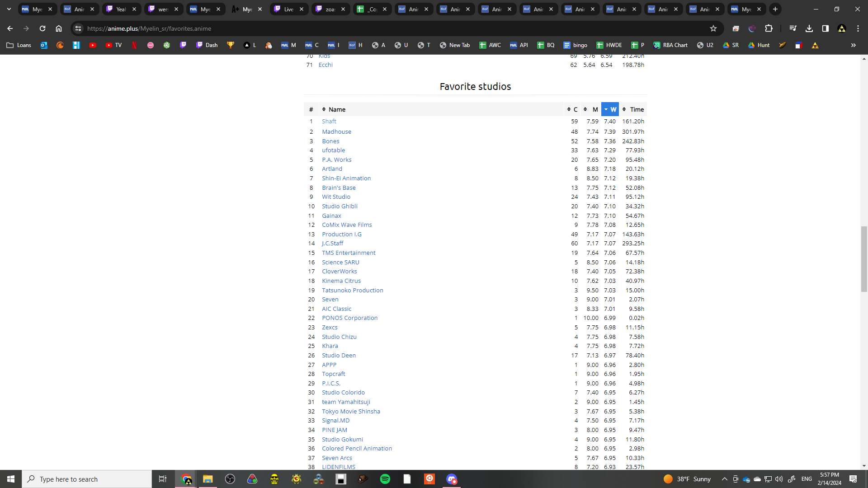This screenshot has height=488, width=868.
Task: Click the vertical page scrollbar thumb
Action: [864, 258]
